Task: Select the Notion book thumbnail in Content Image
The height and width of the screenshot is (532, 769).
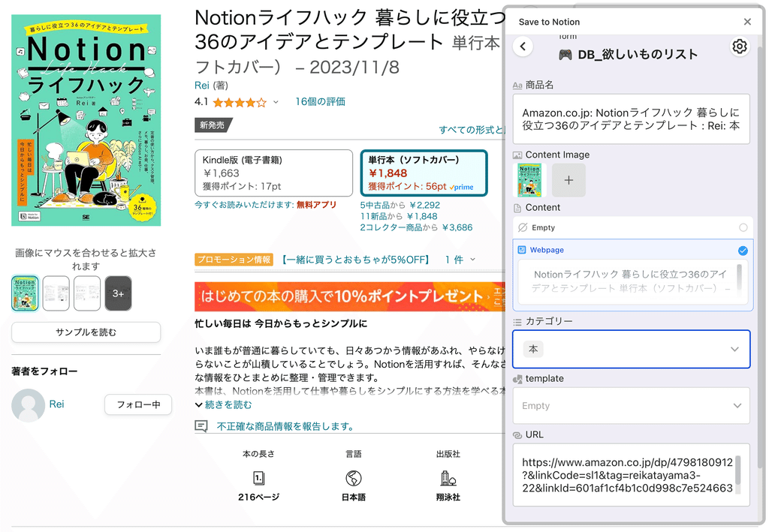Action: (529, 180)
